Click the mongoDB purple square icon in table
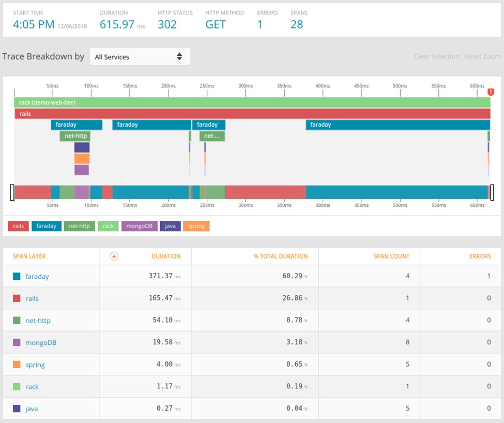This screenshot has width=504, height=423. (17, 342)
